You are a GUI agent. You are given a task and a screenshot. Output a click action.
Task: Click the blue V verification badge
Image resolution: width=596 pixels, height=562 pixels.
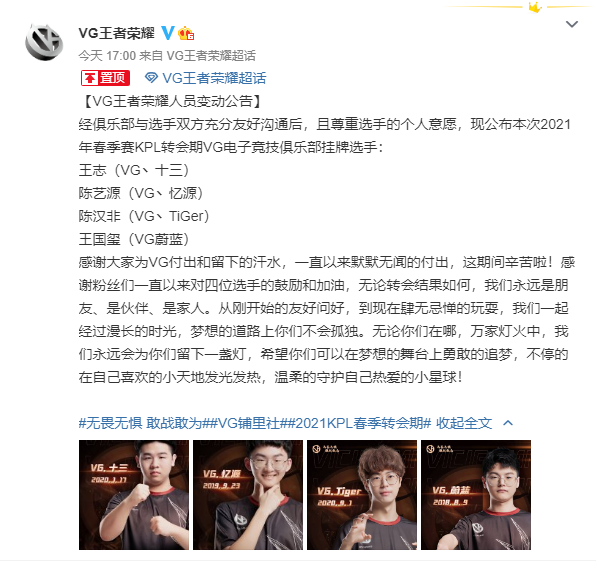(x=168, y=33)
